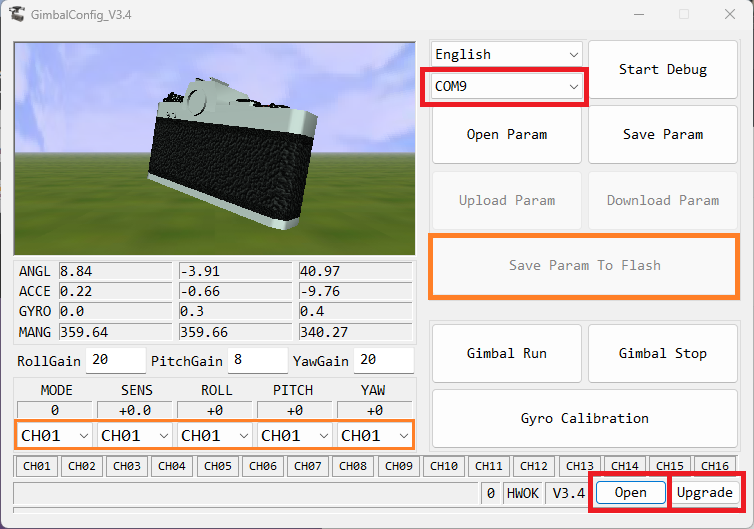Screen dimensions: 754x529
Task: Run Gyro Calibration
Action: pyautogui.click(x=584, y=418)
